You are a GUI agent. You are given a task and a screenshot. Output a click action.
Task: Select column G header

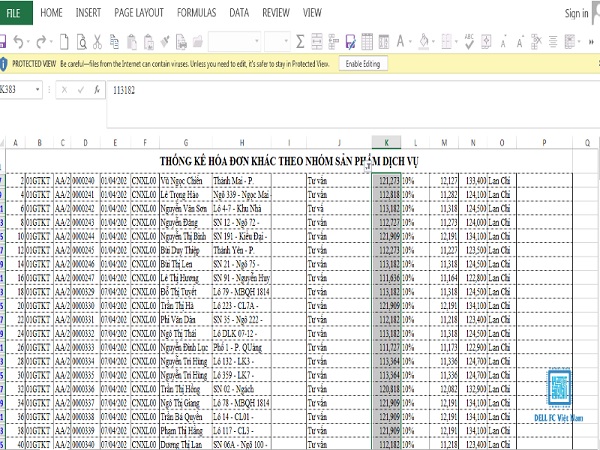pos(186,142)
